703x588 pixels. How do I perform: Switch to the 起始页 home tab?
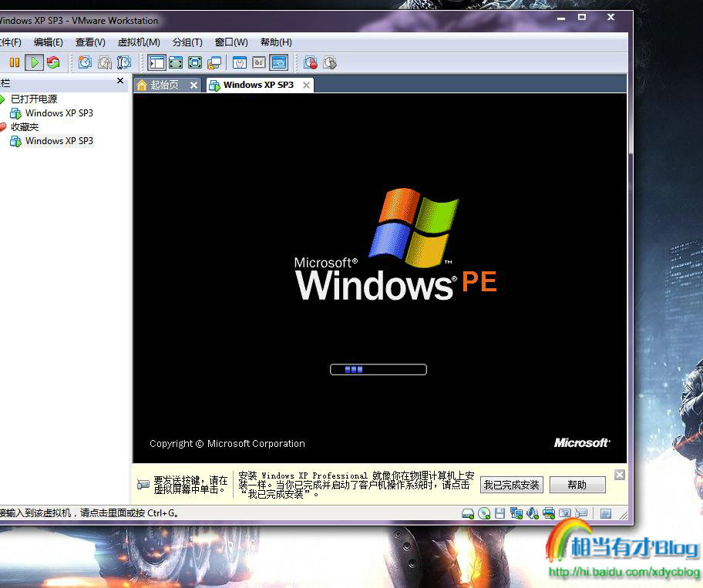pos(164,85)
